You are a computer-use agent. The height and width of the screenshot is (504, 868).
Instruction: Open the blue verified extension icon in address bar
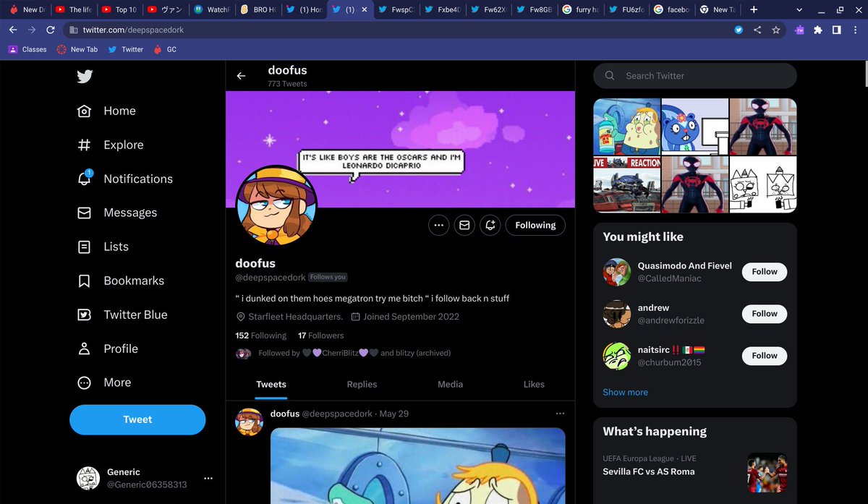[739, 30]
